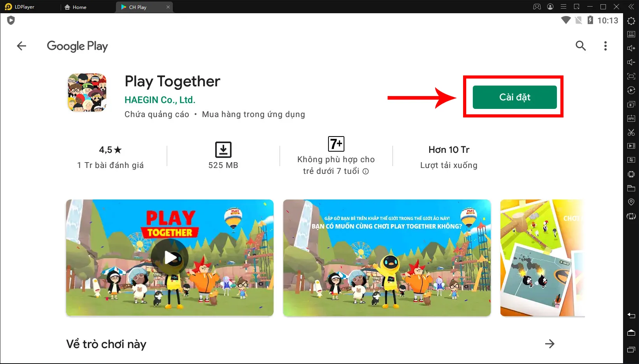This screenshot has width=639, height=364.
Task: Open the operation recorder in sidebar
Action: 631,90
